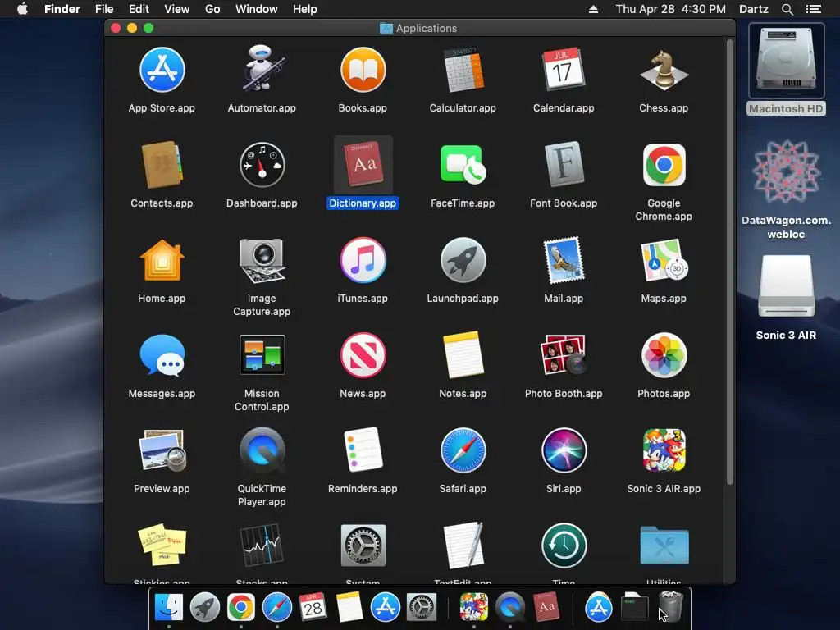Image resolution: width=840 pixels, height=630 pixels.
Task: Select the Launchpad.app icon in Applications
Action: 463,260
